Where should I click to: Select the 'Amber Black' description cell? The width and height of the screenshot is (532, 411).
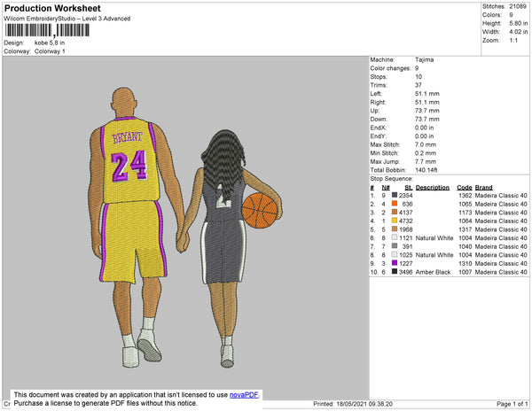[x=433, y=272]
